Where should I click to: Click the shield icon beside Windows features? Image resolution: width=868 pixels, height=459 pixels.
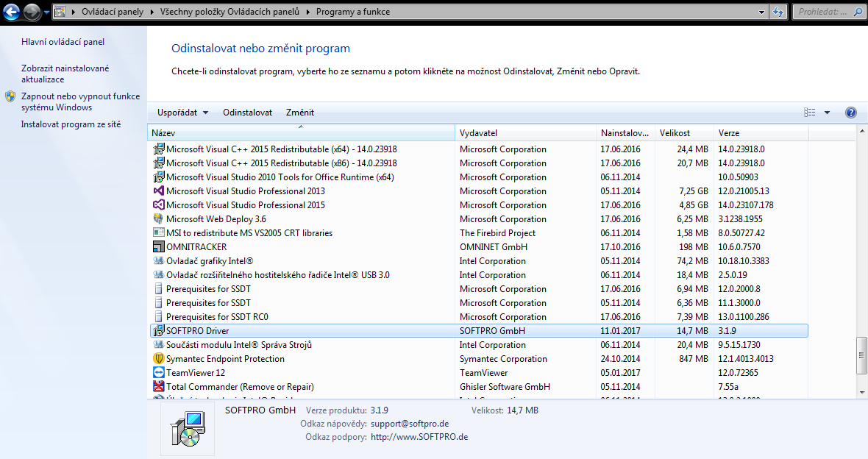tap(10, 96)
